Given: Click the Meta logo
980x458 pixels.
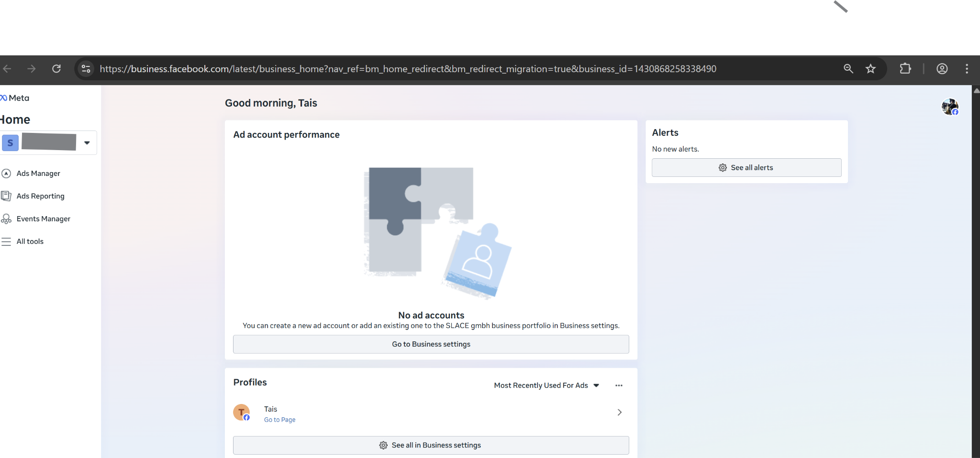Looking at the screenshot, I should point(15,98).
